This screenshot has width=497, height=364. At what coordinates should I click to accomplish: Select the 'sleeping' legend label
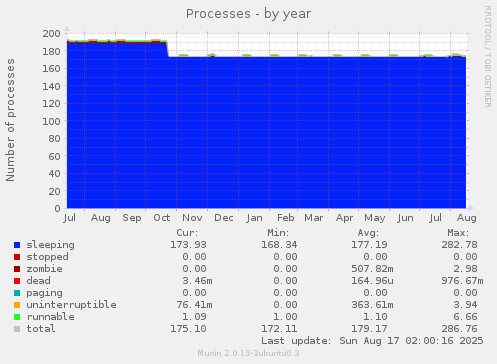tap(51, 245)
